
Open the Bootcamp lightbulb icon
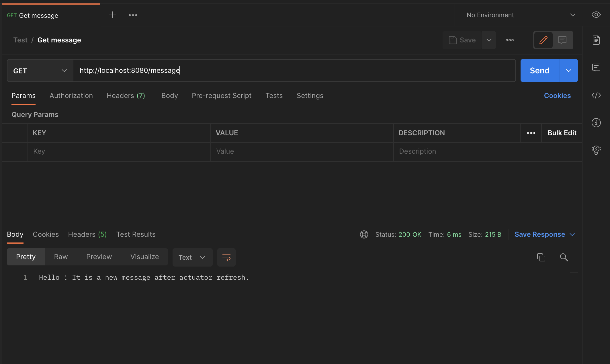596,150
